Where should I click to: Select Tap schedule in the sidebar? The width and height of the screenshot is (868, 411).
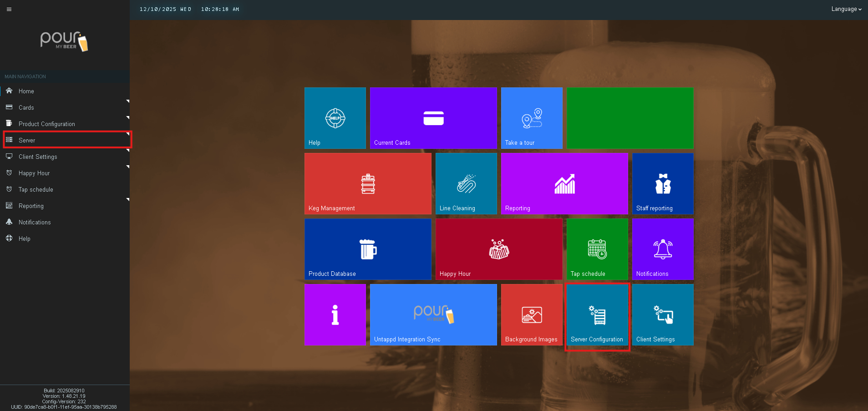[36, 190]
